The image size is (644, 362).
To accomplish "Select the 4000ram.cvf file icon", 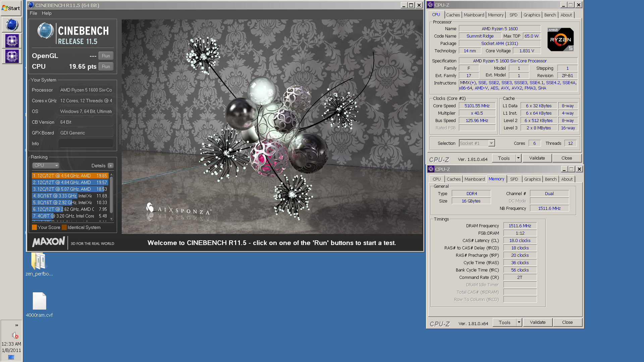I will [x=39, y=305].
